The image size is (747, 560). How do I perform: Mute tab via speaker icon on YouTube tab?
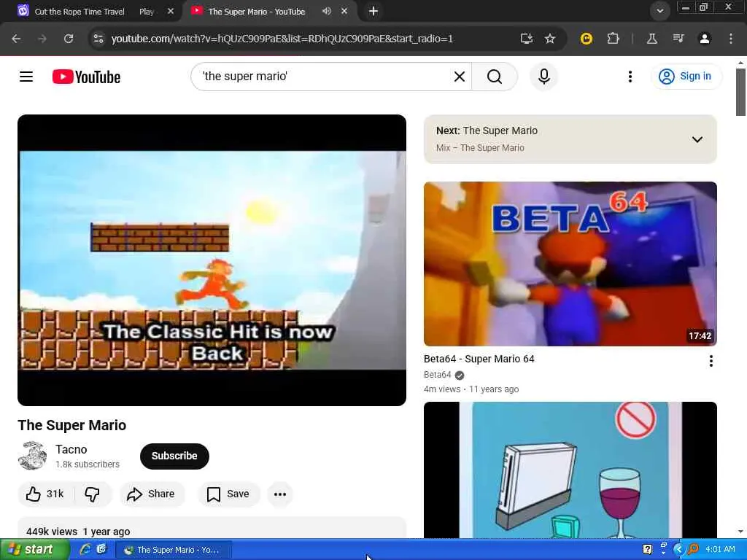tap(326, 11)
